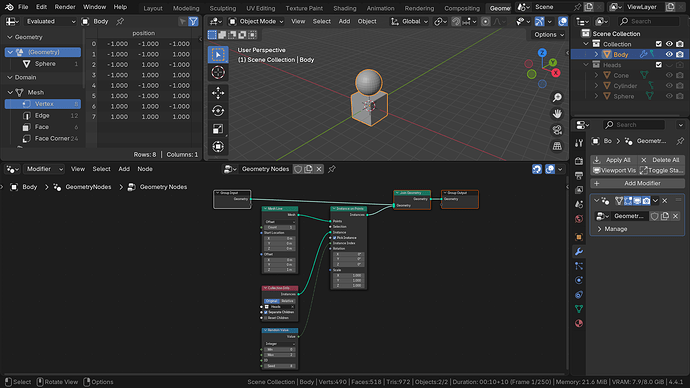Open File menu

pos(23,7)
